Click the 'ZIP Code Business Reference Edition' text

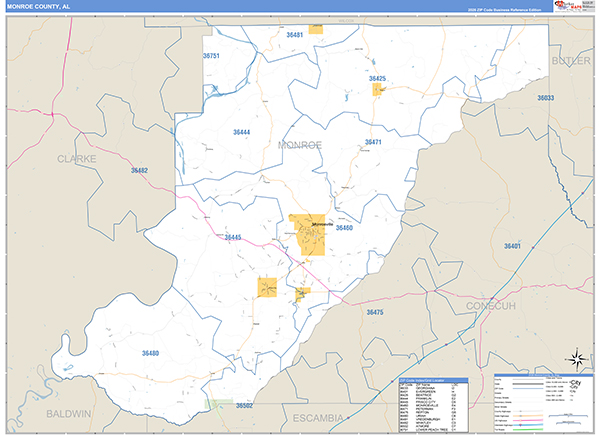point(505,9)
